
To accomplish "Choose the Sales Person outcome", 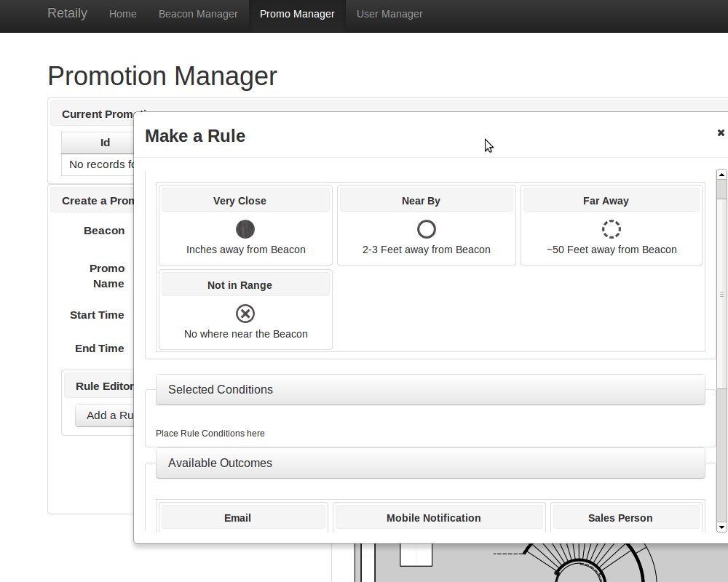I will [x=626, y=518].
